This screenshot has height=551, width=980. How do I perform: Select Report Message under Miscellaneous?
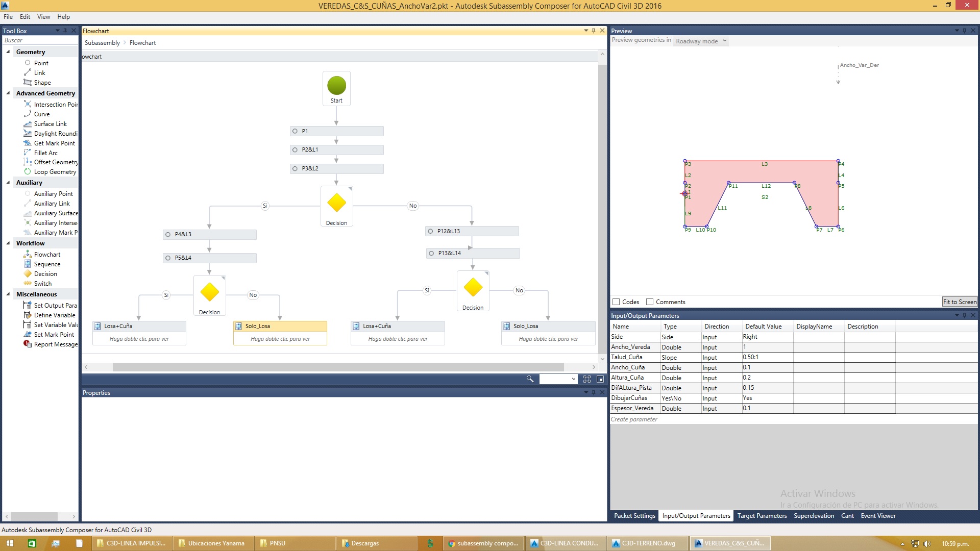(x=55, y=344)
